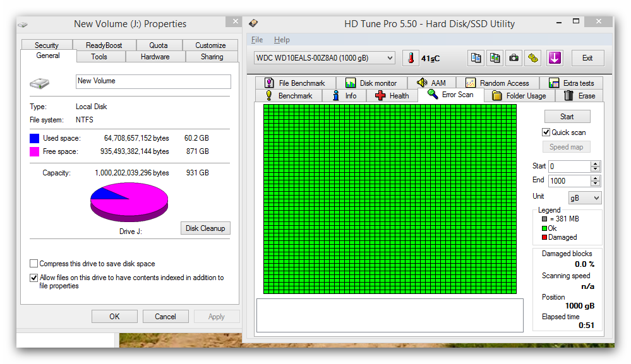Switch to the ReadyBoost tab
This screenshot has height=364, width=631.
(x=104, y=45)
